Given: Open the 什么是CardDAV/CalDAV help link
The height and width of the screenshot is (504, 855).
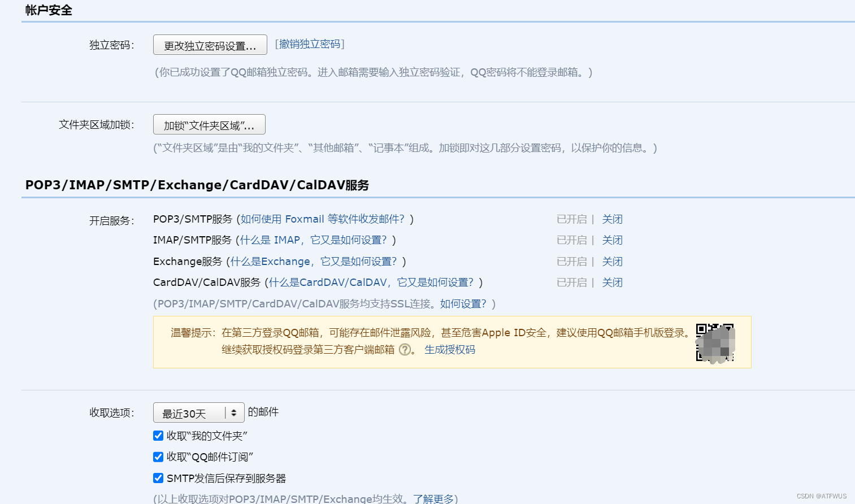Looking at the screenshot, I should pos(371,283).
